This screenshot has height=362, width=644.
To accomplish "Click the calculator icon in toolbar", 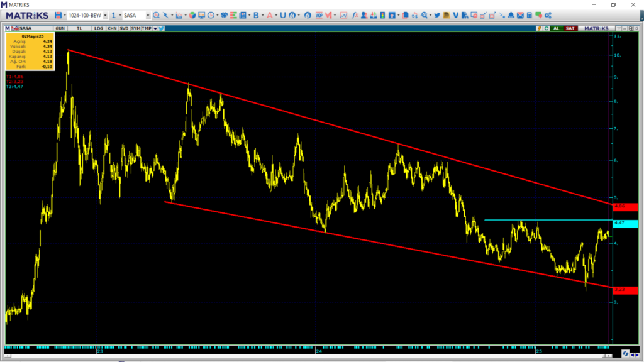I will pos(530,15).
